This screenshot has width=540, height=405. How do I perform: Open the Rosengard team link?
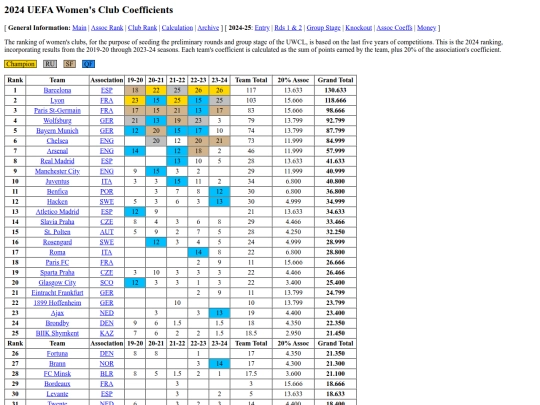click(57, 242)
